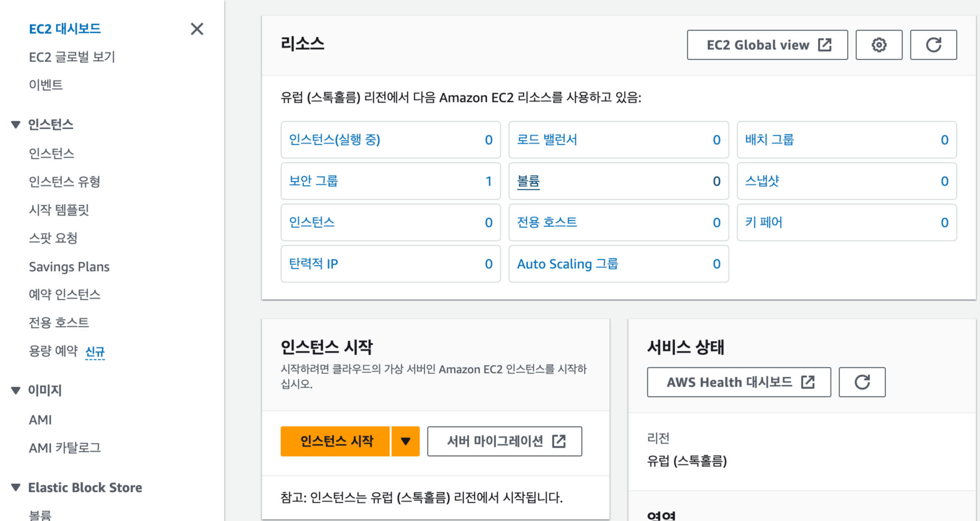The height and width of the screenshot is (521, 980).
Task: Open resource settings gear icon
Action: tap(879, 45)
